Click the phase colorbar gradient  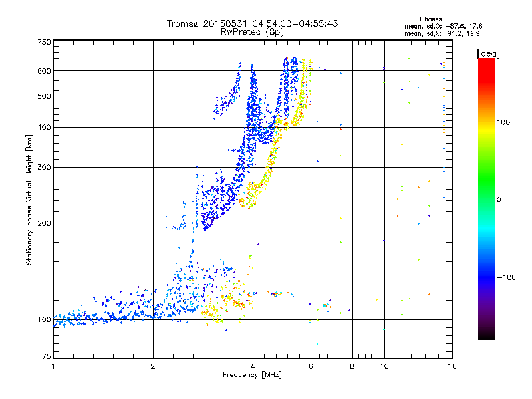click(487, 198)
